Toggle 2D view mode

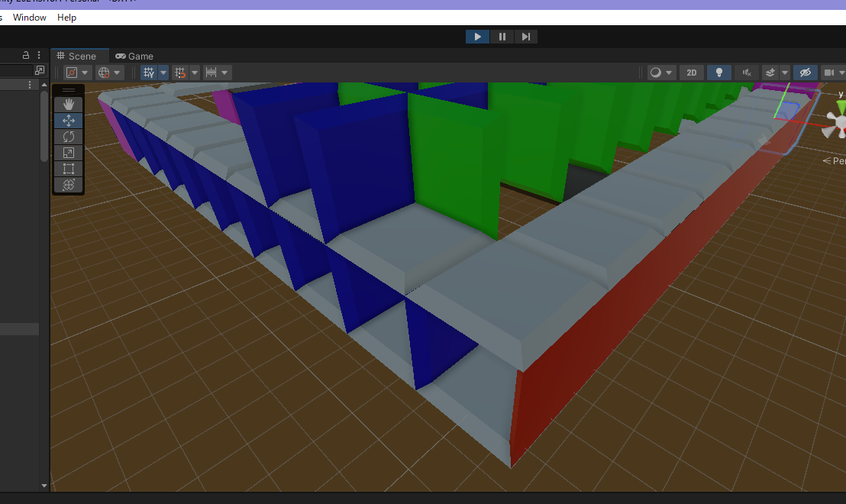point(692,73)
